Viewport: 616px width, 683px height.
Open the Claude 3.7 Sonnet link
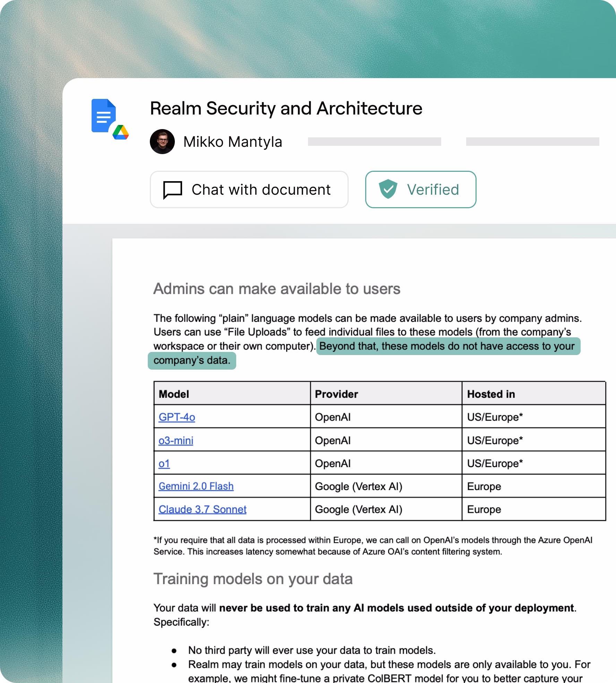[x=203, y=509]
